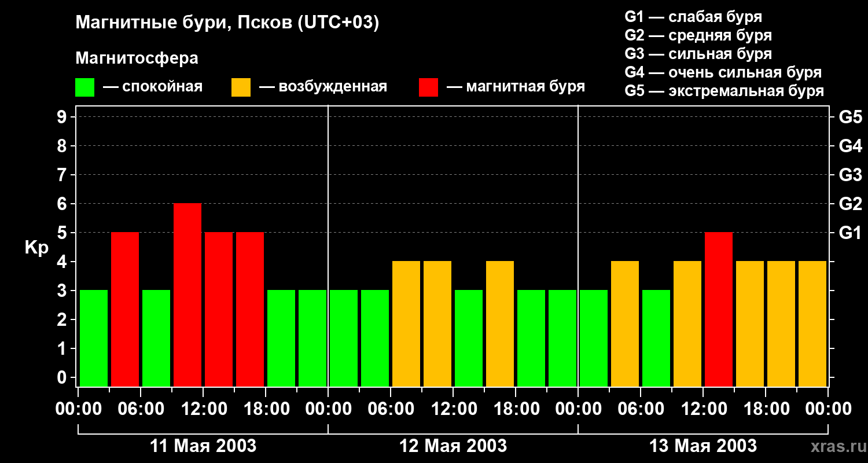
Task: Click the Kp axis title
Action: click(36, 248)
